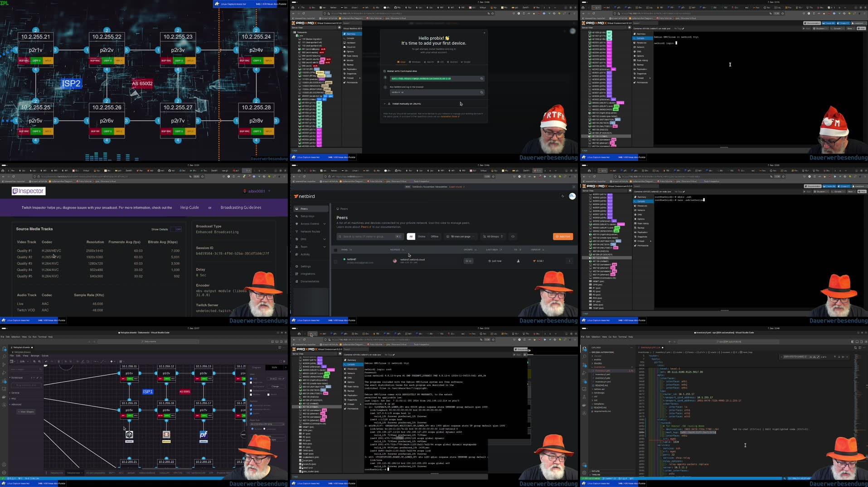Open the Extras menu in draw.io

click(x=45, y=356)
